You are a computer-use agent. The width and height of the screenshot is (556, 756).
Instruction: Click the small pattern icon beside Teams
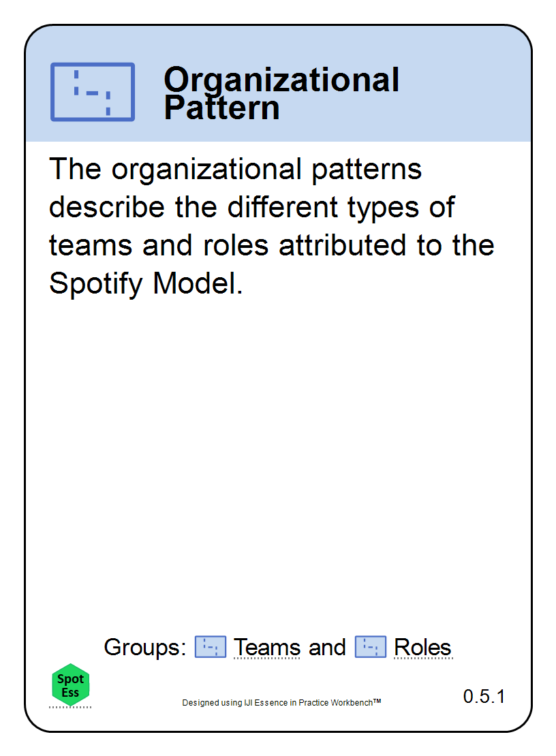coord(211,646)
